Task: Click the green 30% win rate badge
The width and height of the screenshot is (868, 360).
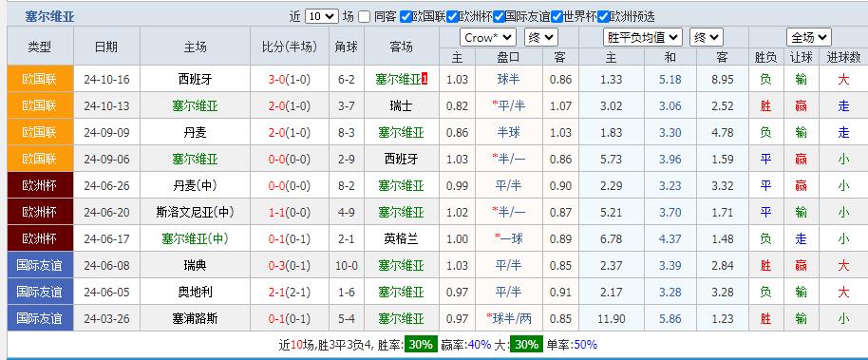Action: point(421,345)
